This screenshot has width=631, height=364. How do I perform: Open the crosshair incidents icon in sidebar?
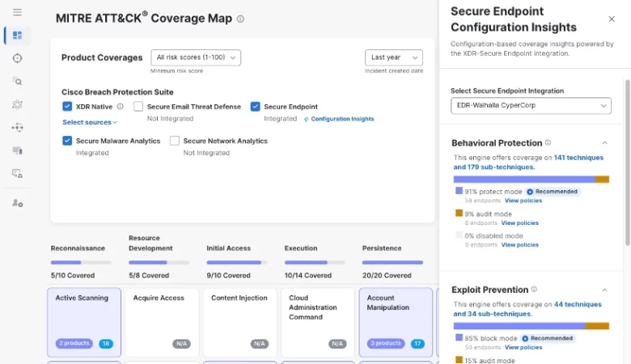[x=17, y=58]
